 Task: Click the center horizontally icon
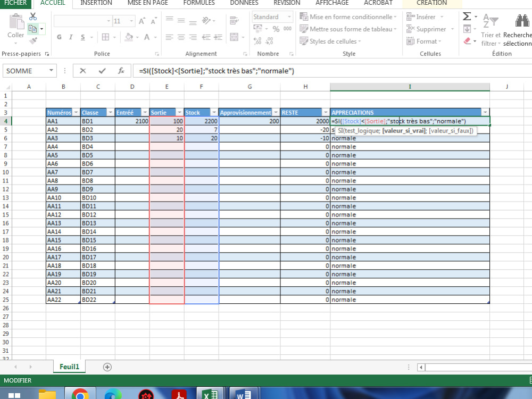[x=181, y=37]
